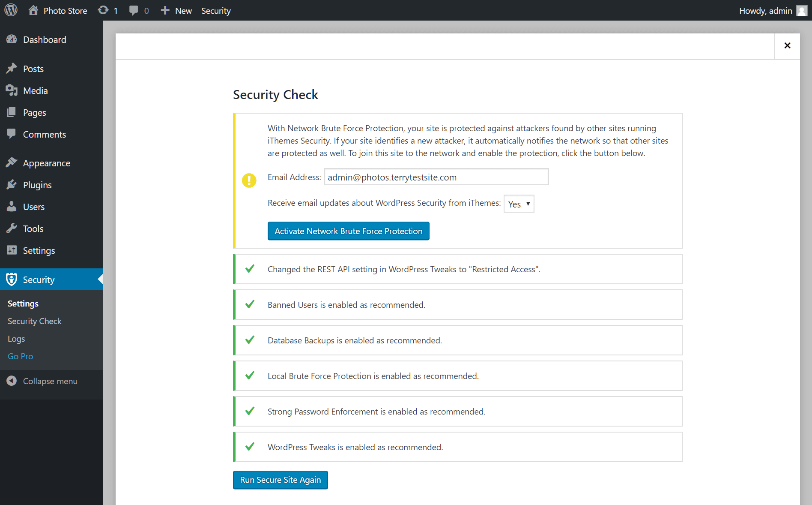Close the Security Check dialog with X
The image size is (812, 505).
pyautogui.click(x=787, y=45)
